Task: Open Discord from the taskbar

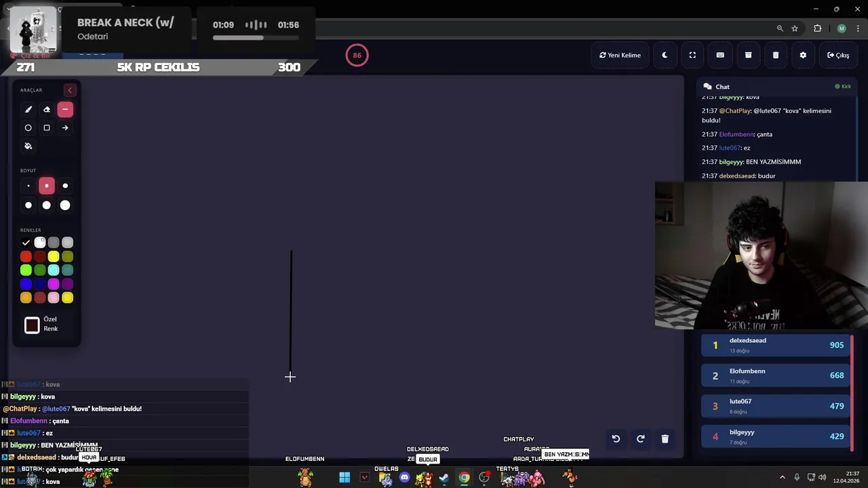Action: 405,478
